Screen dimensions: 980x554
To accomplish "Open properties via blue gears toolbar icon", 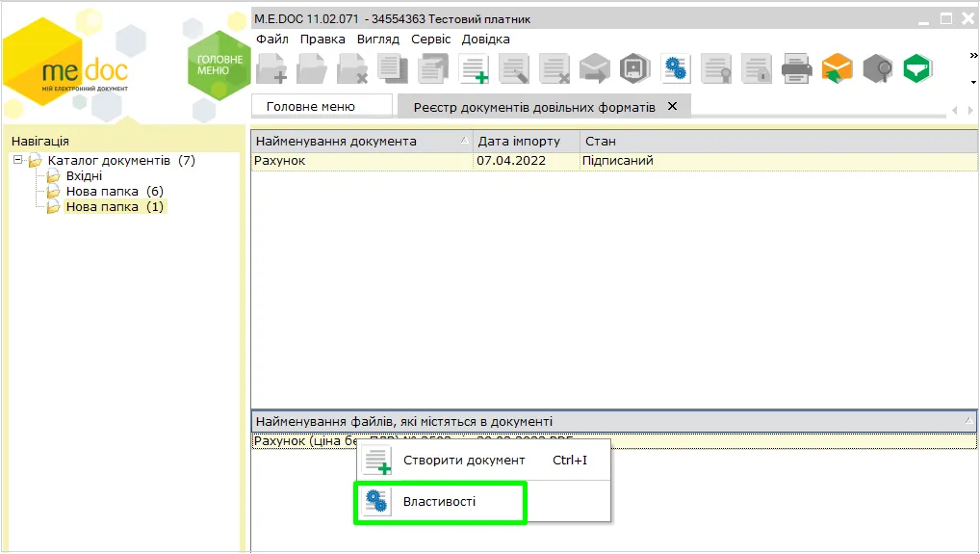I will 676,68.
